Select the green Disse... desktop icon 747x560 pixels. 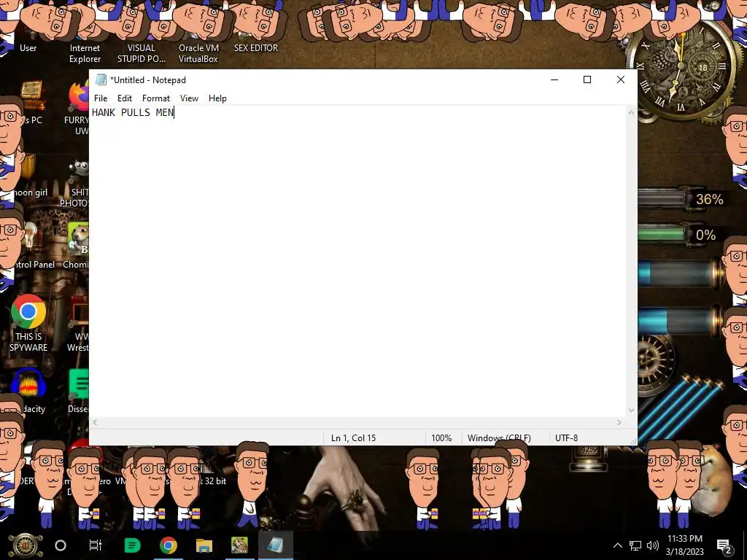pyautogui.click(x=79, y=391)
